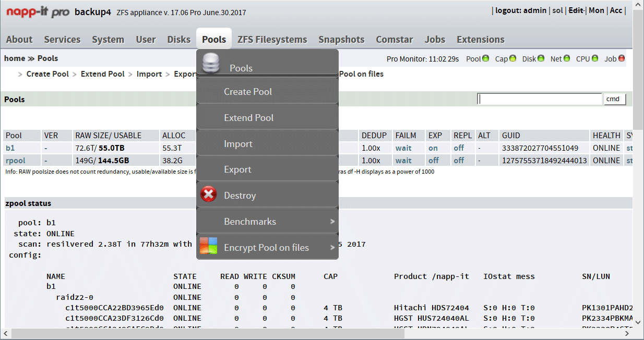Open the Jobs tab
The width and height of the screenshot is (644, 340).
pyautogui.click(x=435, y=40)
